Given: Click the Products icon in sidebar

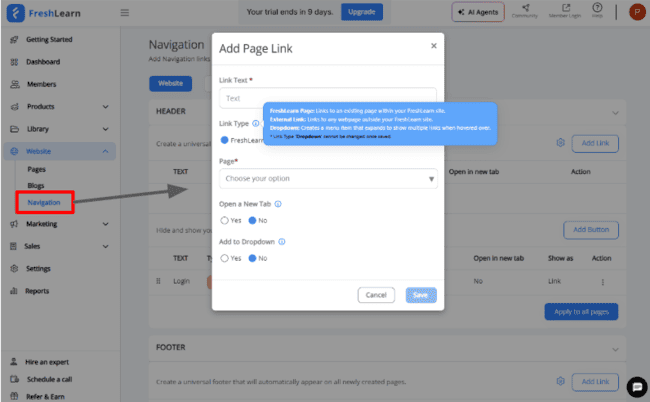Looking at the screenshot, I should (x=15, y=107).
